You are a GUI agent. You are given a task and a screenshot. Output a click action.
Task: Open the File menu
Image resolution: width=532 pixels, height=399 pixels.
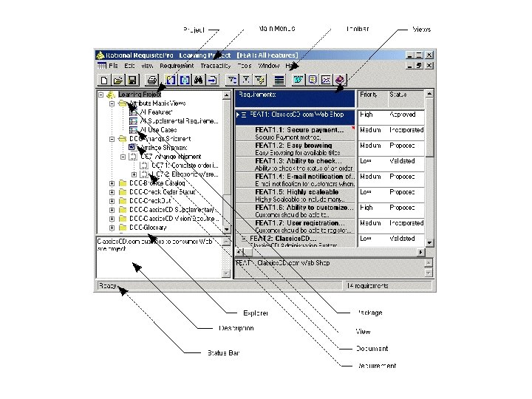click(113, 66)
